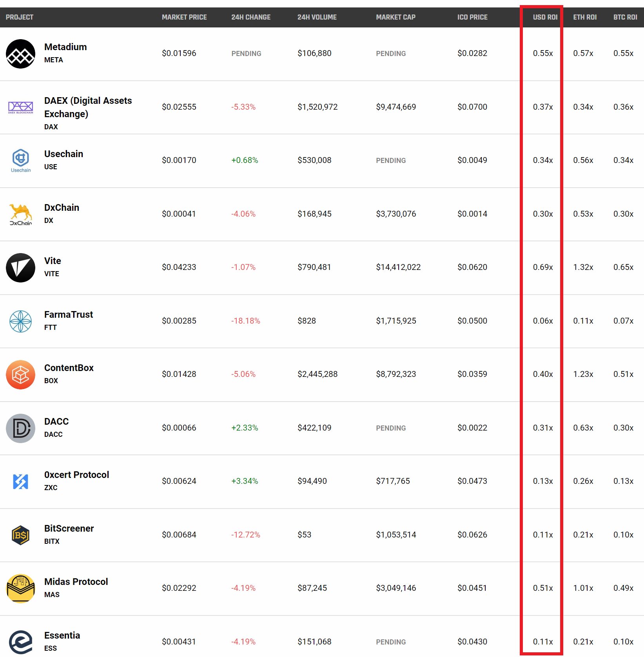644x657 pixels.
Task: Click the DxChain camel logo
Action: [21, 214]
